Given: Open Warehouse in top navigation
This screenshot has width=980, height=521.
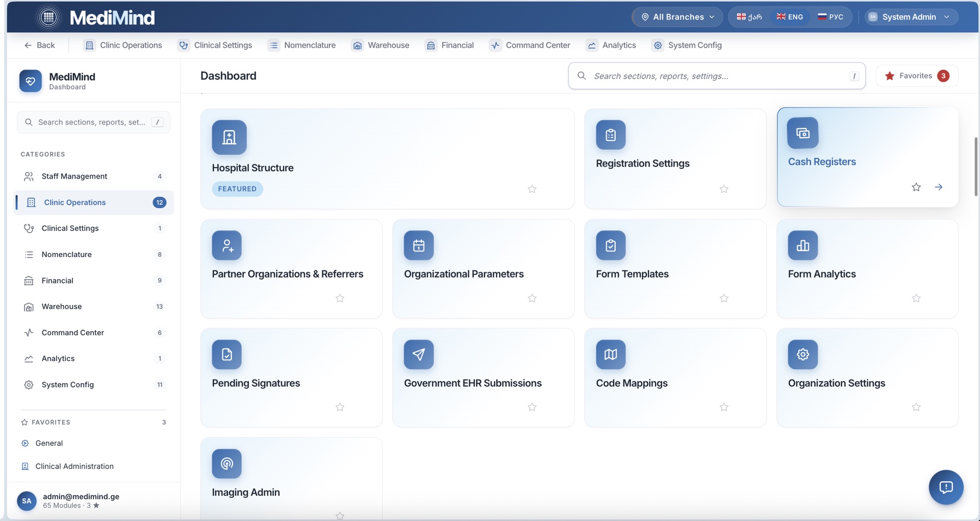Looking at the screenshot, I should click(x=381, y=45).
